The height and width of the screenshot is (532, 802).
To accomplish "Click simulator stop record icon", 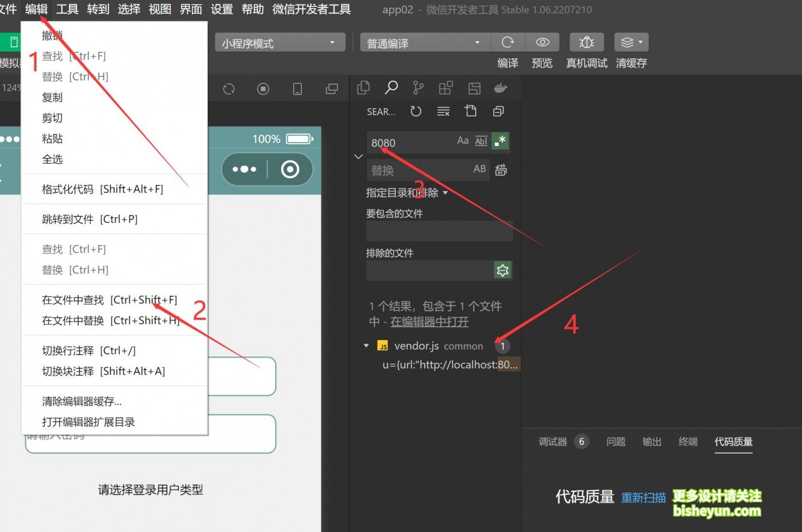I will click(263, 89).
